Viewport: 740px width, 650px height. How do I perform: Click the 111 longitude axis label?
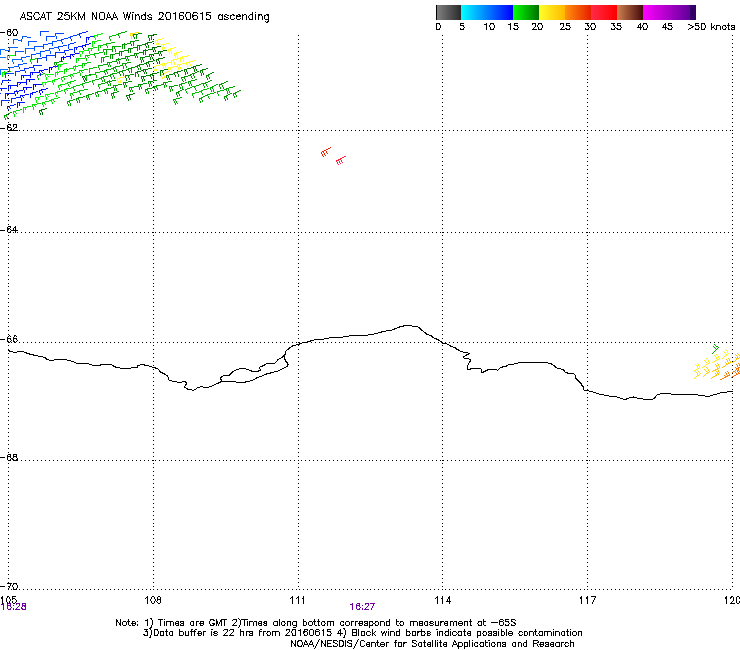[x=298, y=600]
